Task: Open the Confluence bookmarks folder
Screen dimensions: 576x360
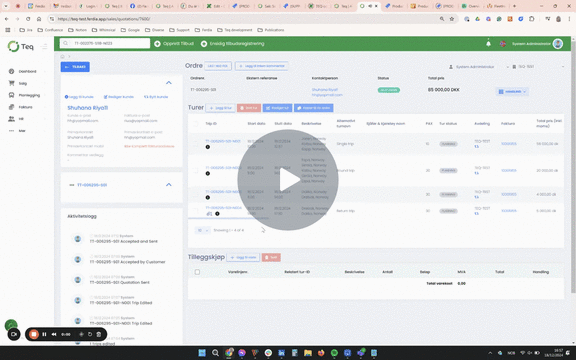Action: coord(50,30)
